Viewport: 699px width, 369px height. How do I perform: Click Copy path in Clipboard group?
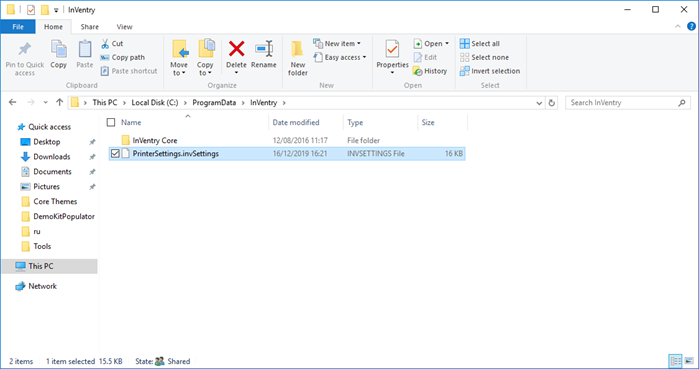(123, 57)
